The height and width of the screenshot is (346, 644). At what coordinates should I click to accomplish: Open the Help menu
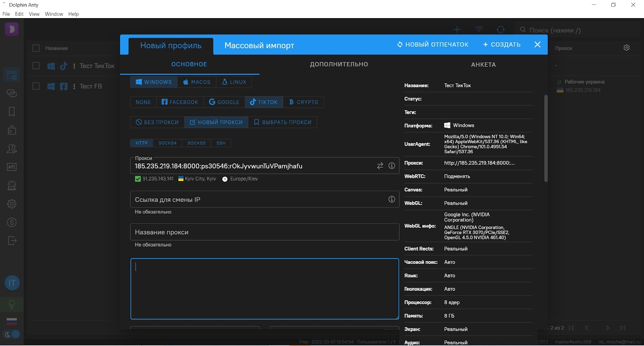73,14
